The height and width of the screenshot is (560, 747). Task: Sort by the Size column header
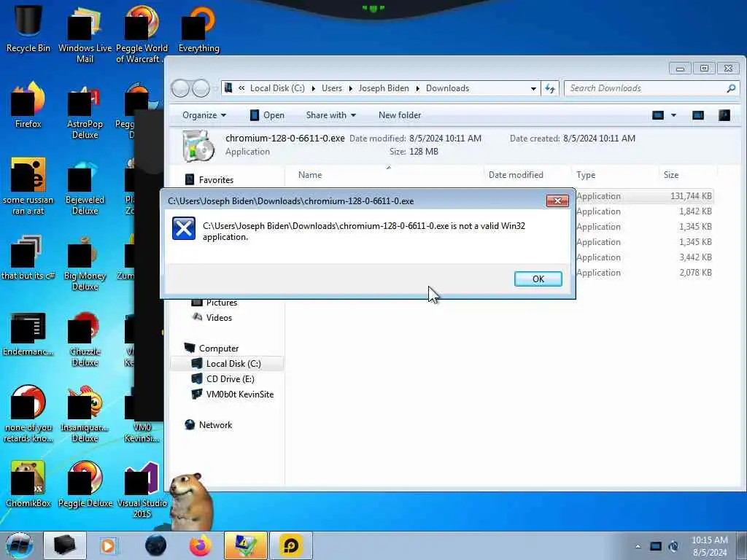tap(671, 175)
